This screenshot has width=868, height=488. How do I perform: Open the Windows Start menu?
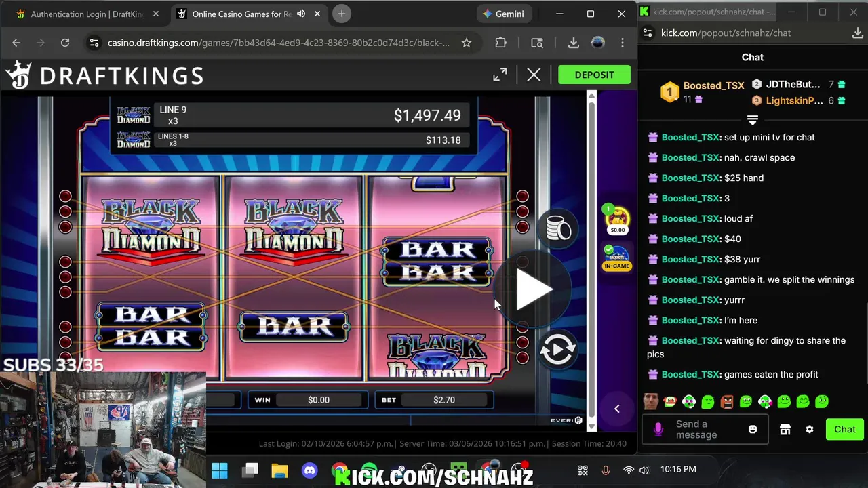coord(220,470)
